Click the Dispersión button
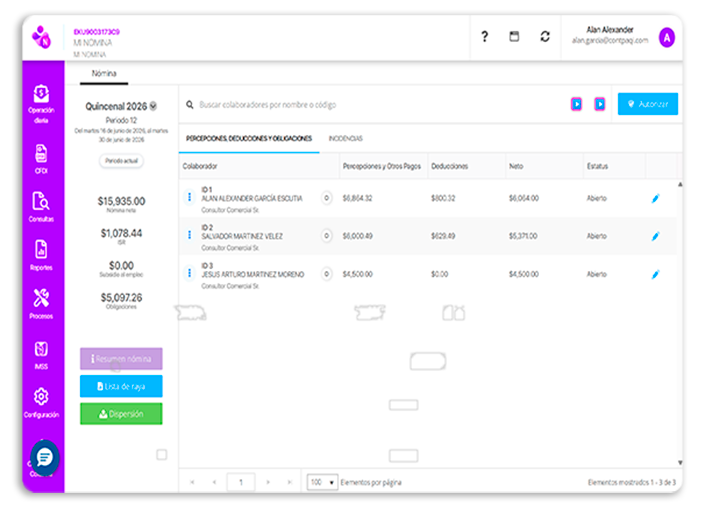 pyautogui.click(x=121, y=414)
